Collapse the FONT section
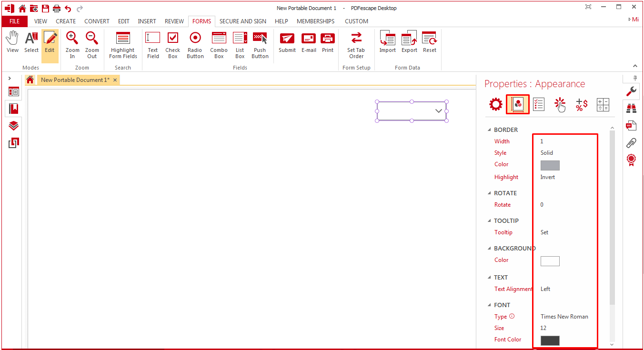 pos(489,305)
